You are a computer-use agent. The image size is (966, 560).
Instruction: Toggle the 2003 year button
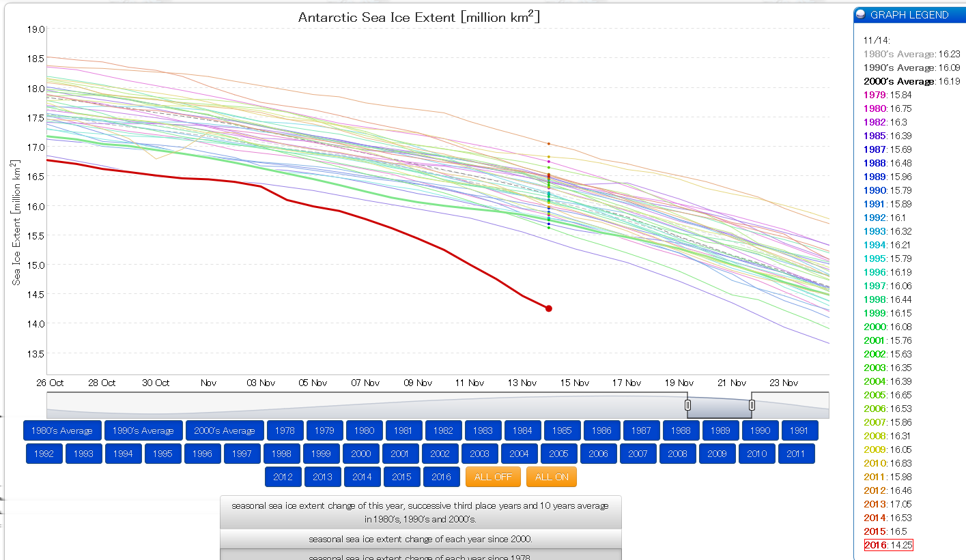coord(479,454)
